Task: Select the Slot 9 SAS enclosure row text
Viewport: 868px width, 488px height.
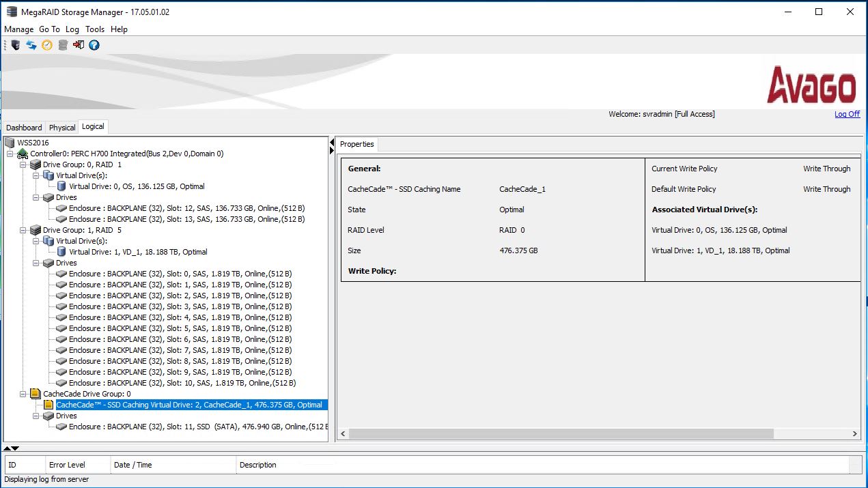Action: (x=180, y=372)
